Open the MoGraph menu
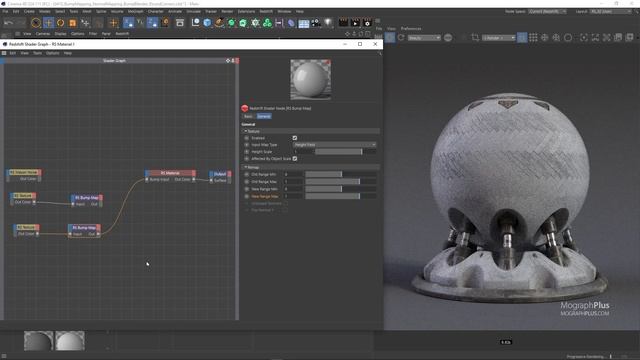 tap(136, 11)
